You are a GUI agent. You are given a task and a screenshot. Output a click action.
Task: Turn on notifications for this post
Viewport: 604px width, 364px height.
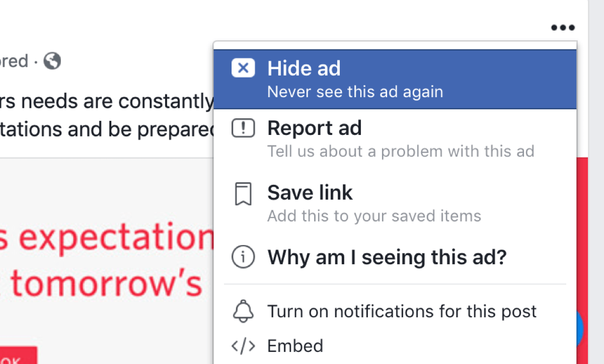click(x=402, y=312)
